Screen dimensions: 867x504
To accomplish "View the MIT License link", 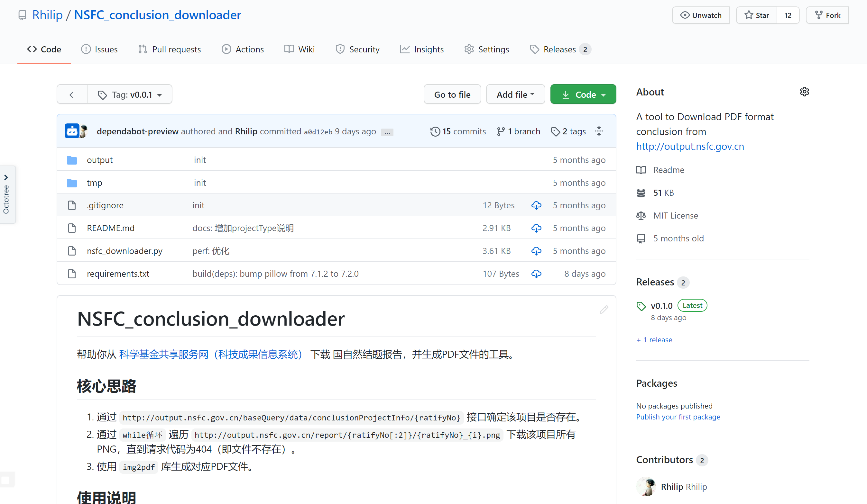I will 676,216.
